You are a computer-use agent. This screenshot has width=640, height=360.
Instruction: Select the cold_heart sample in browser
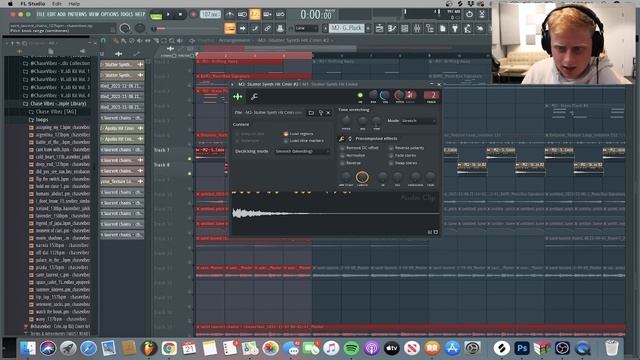click(60, 157)
